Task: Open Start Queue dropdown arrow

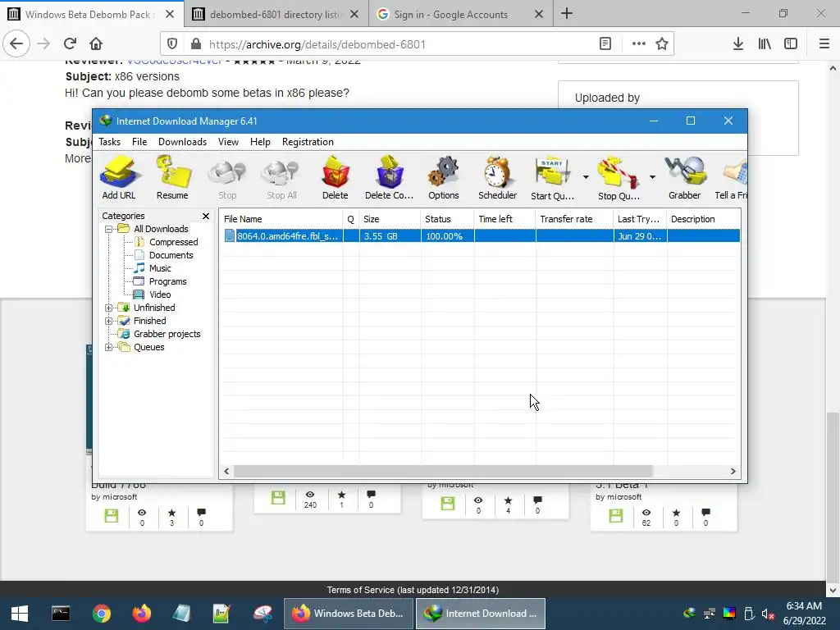Action: pyautogui.click(x=586, y=177)
